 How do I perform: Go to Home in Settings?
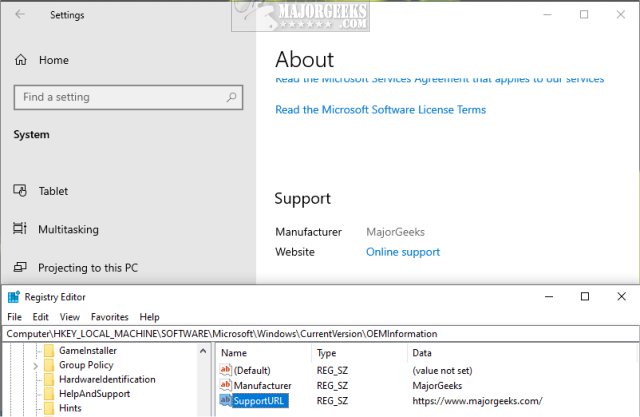tap(54, 60)
